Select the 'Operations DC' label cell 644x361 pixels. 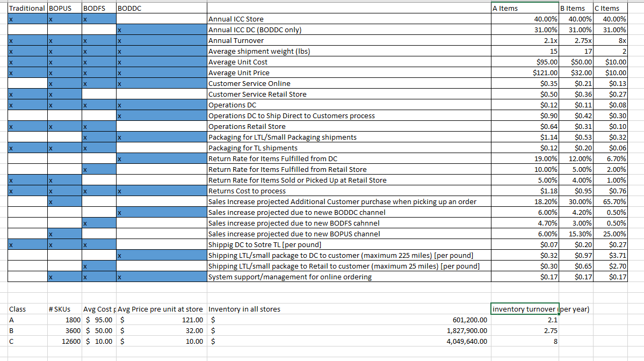click(x=349, y=105)
